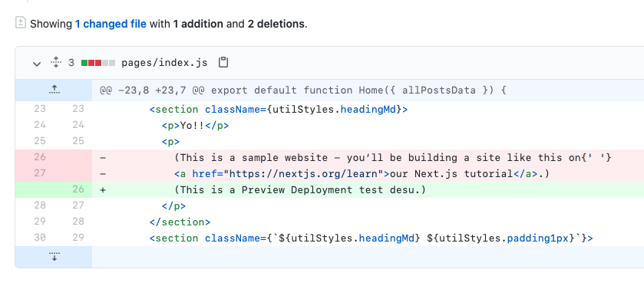Click the '2 deletions' text
Image resolution: width=644 pixels, height=286 pixels.
(276, 25)
